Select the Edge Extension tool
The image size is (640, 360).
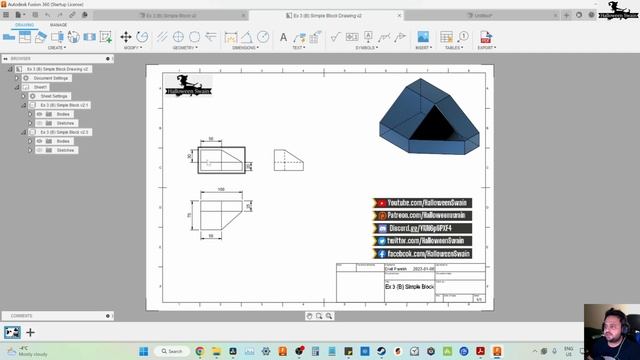point(211,37)
